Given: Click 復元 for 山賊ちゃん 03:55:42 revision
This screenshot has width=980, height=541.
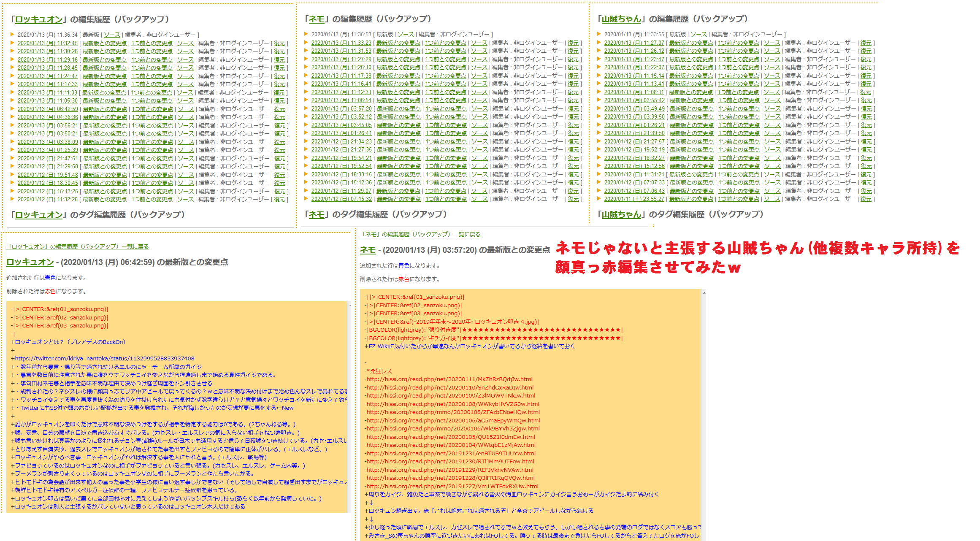Looking at the screenshot, I should [x=866, y=100].
